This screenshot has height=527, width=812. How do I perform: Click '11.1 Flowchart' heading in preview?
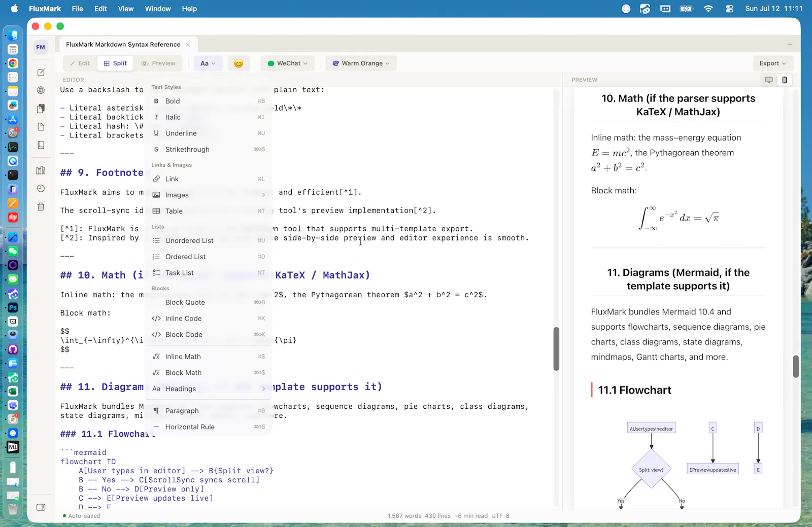click(634, 390)
